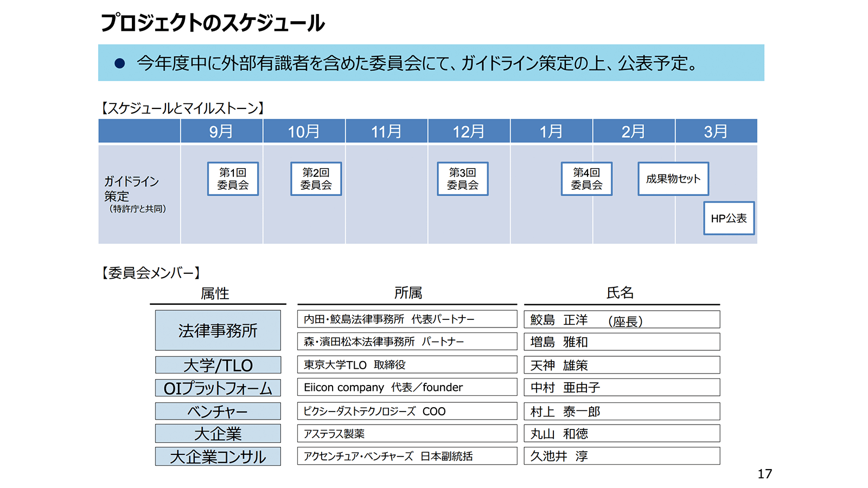Click the page number 17
Viewport: 868px width, 488px height.
pos(765,474)
